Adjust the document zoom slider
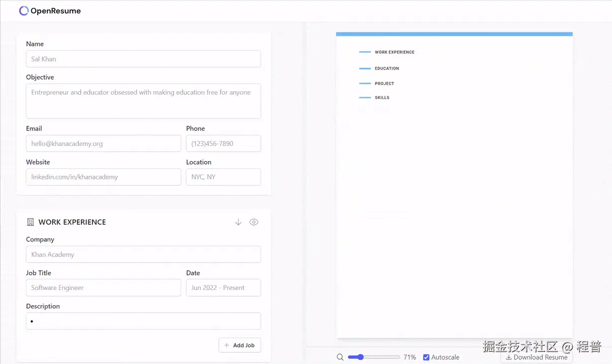This screenshot has width=612, height=364. pos(374,357)
